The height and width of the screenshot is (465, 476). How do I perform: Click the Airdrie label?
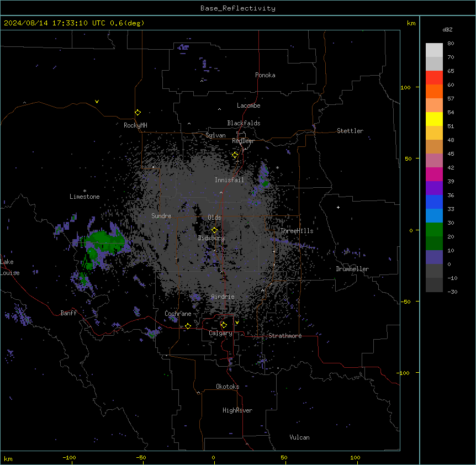[223, 297]
